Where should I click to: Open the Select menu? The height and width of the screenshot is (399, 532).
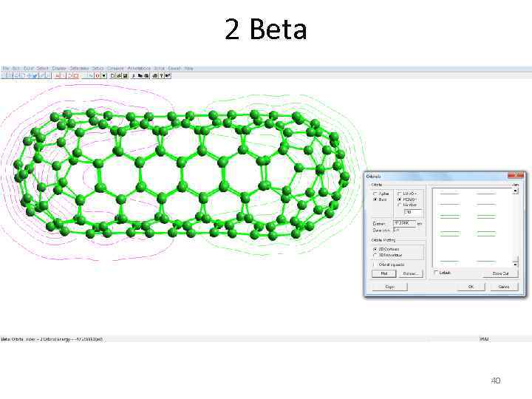point(42,68)
